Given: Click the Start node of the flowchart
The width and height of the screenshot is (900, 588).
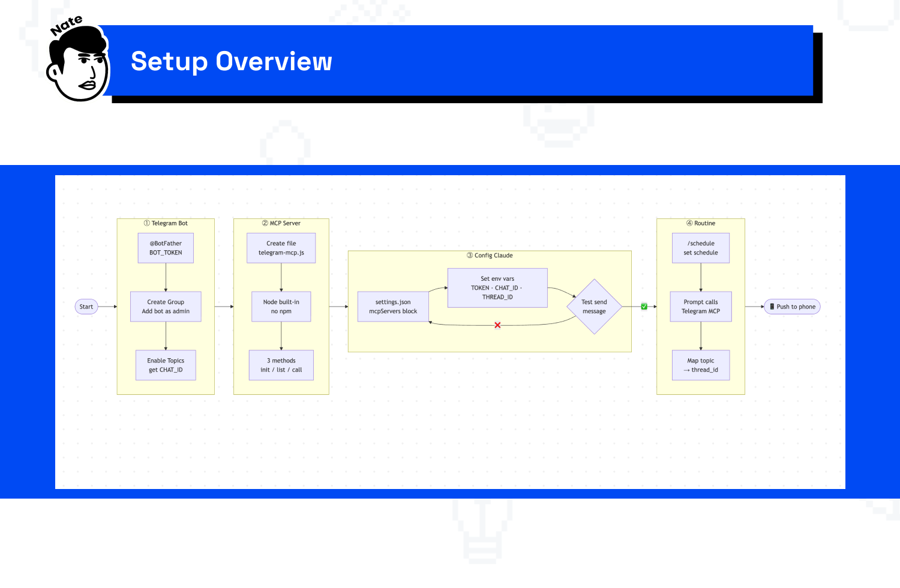Looking at the screenshot, I should (x=86, y=307).
